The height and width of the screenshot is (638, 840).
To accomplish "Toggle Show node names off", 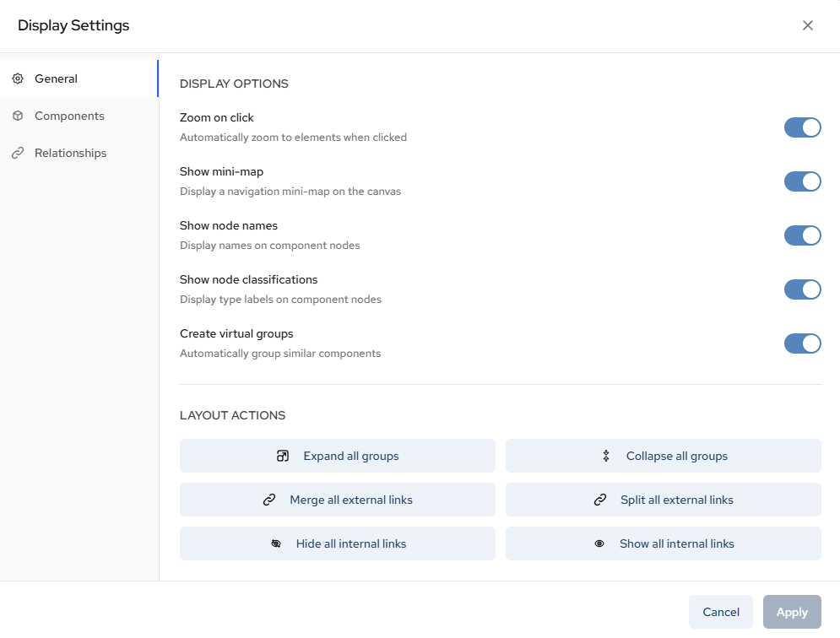I will [x=802, y=235].
